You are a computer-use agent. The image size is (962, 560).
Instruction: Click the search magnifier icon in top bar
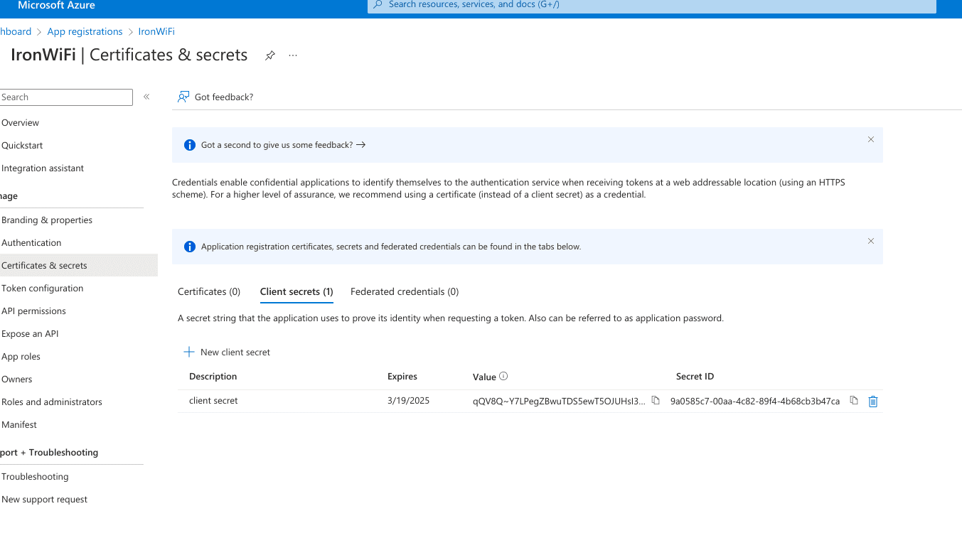(378, 4)
